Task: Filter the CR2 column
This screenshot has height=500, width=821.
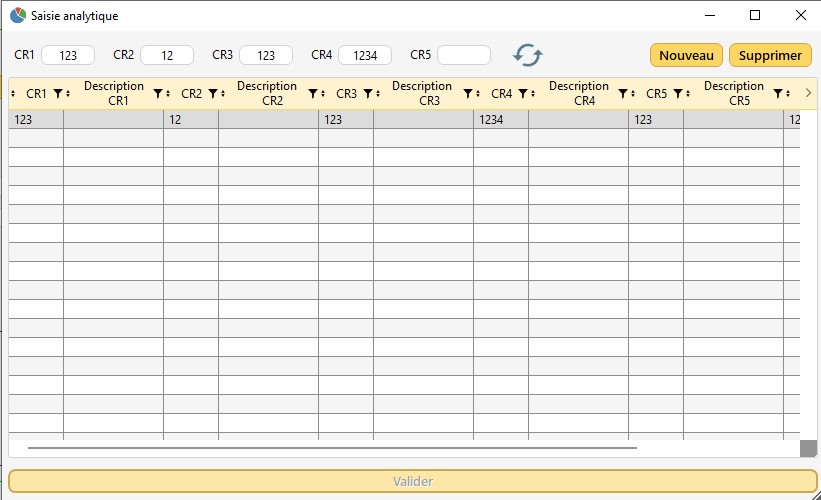Action: [212, 94]
